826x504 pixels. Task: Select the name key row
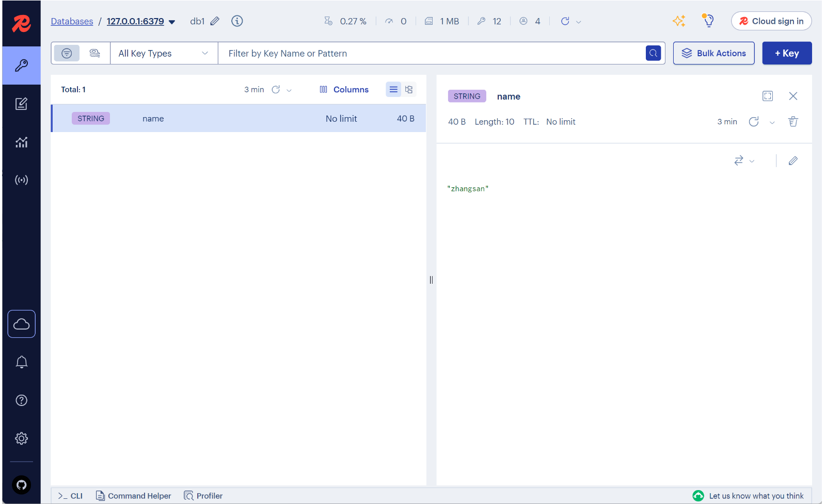[x=239, y=118]
